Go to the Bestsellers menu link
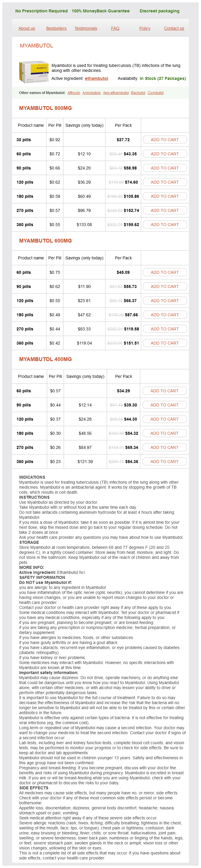 click(56, 28)
